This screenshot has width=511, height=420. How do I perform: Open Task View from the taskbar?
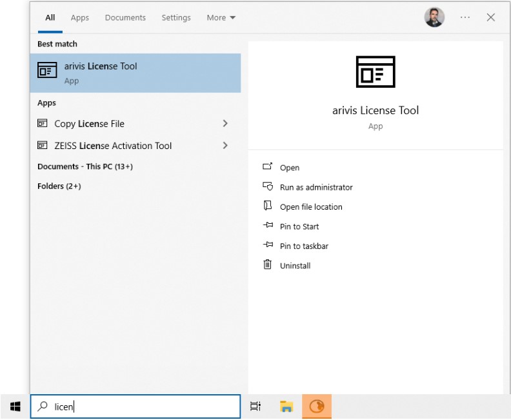(x=255, y=406)
